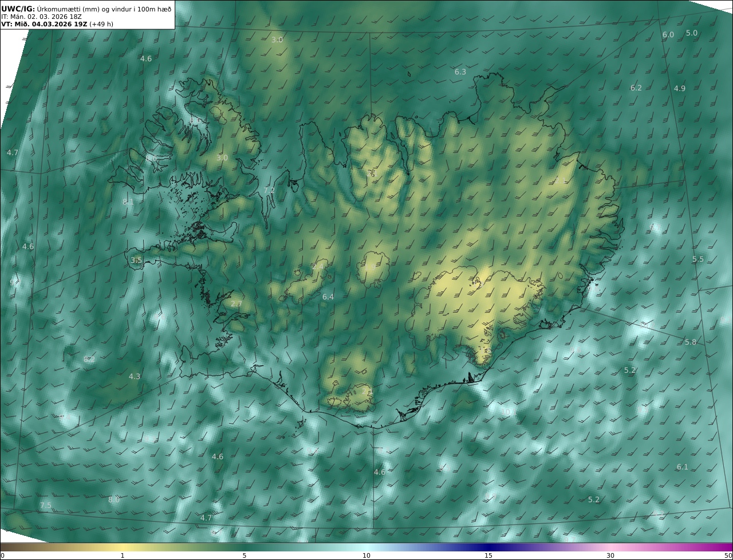Click the 4.3 value southwest of Iceland

135,376
